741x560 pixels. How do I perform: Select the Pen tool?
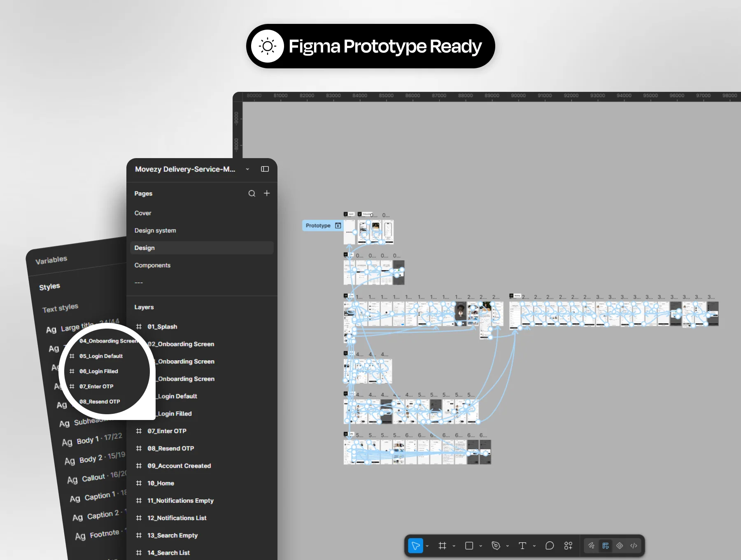click(496, 546)
